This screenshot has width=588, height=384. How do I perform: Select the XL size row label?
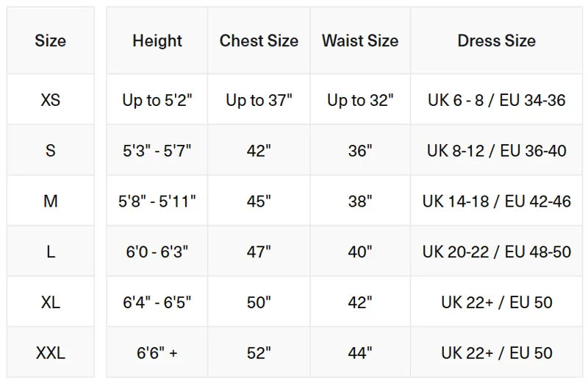coord(50,302)
